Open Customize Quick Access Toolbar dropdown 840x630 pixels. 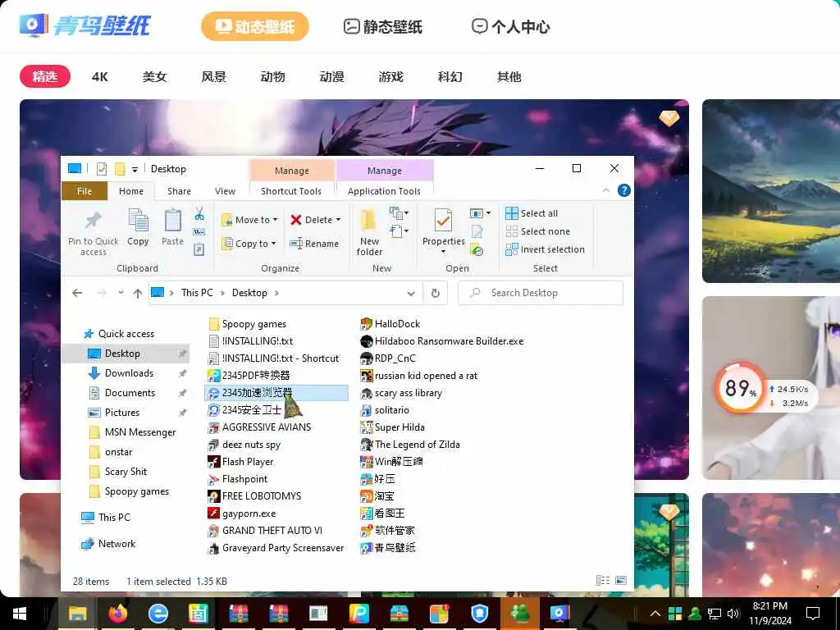135,169
